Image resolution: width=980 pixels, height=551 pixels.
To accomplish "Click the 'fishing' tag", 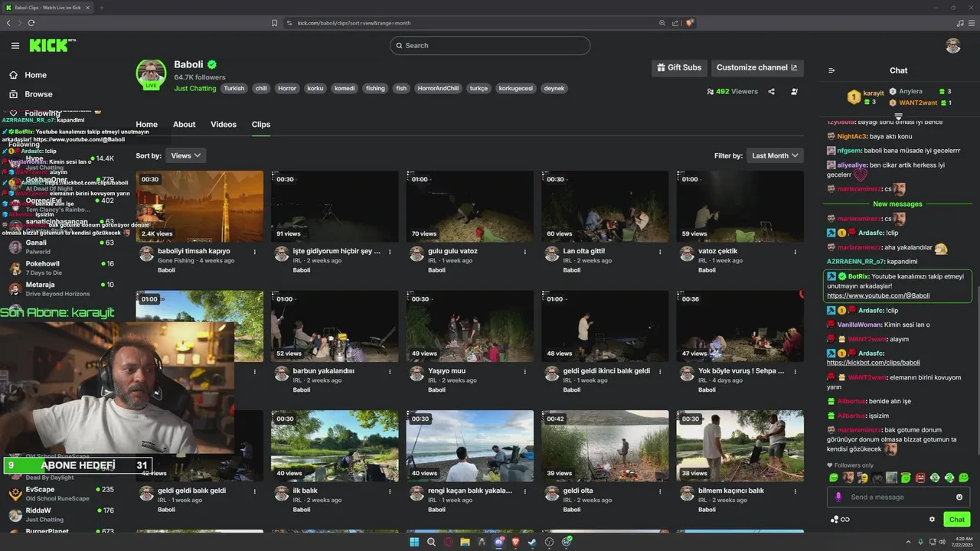I will coord(375,89).
